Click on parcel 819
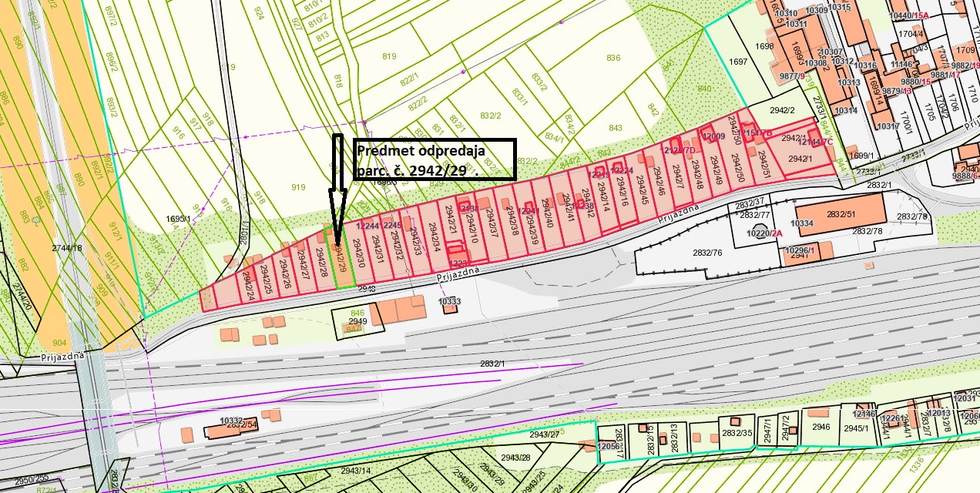980x493 pixels. pos(388,55)
